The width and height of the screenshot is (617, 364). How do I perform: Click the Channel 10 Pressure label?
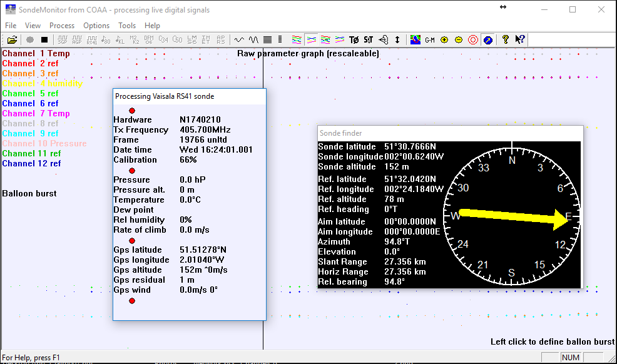tap(44, 143)
